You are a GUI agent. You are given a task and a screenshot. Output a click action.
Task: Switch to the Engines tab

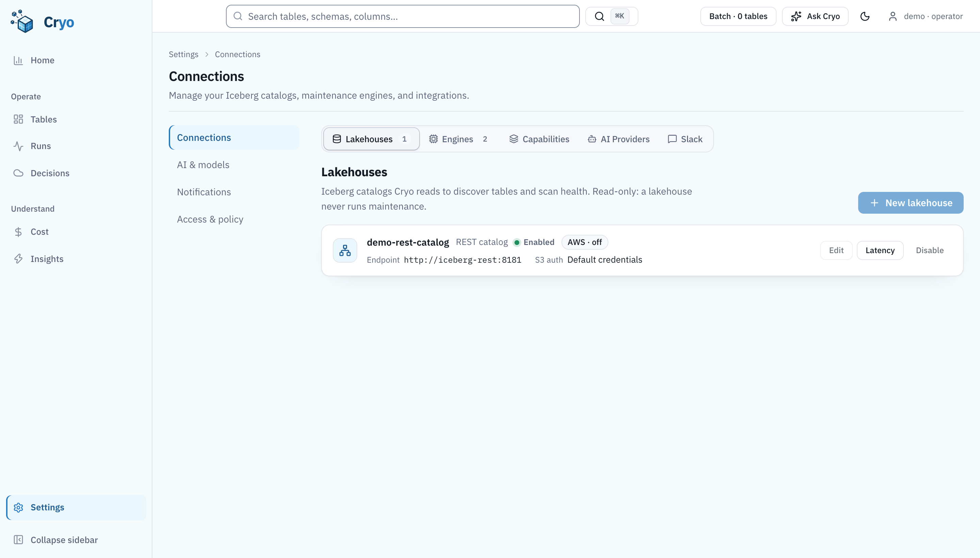(459, 139)
